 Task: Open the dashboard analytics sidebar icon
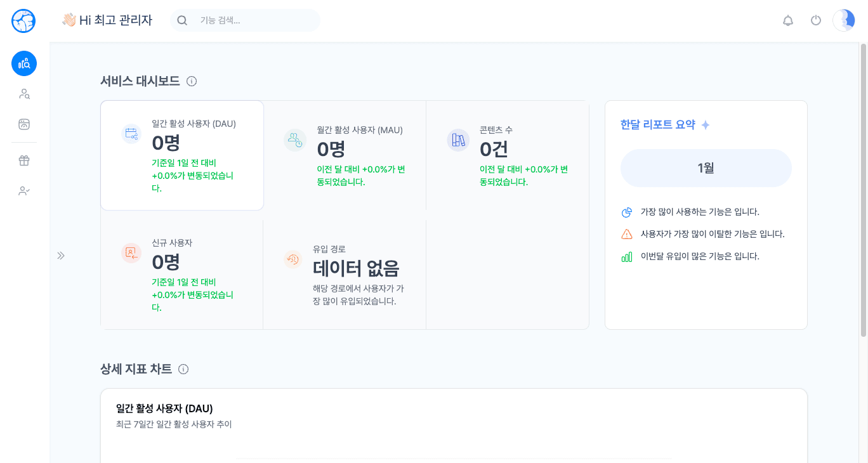24,63
